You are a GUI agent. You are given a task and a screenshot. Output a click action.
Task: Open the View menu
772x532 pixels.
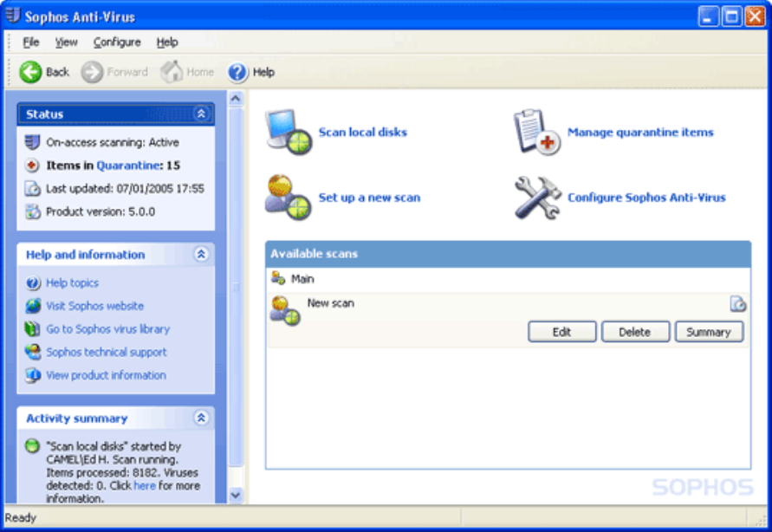66,42
